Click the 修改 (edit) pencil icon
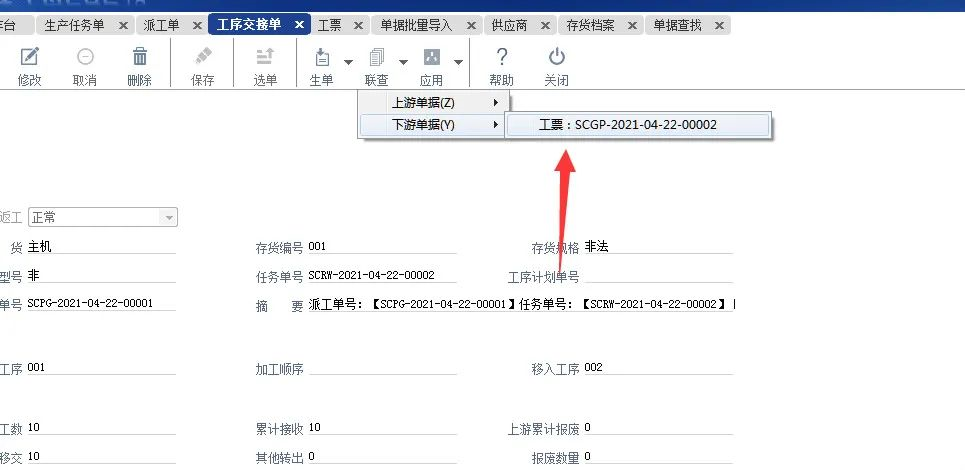The height and width of the screenshot is (470, 965). (x=30, y=58)
